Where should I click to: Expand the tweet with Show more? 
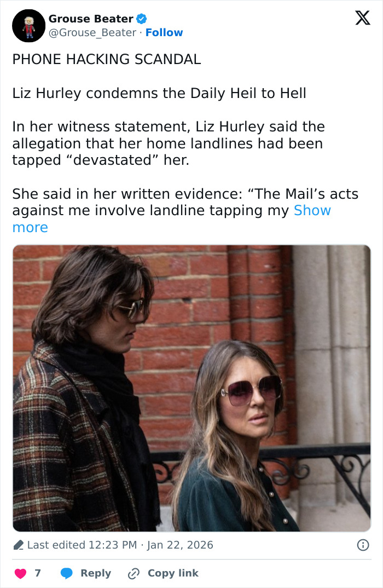click(x=312, y=210)
